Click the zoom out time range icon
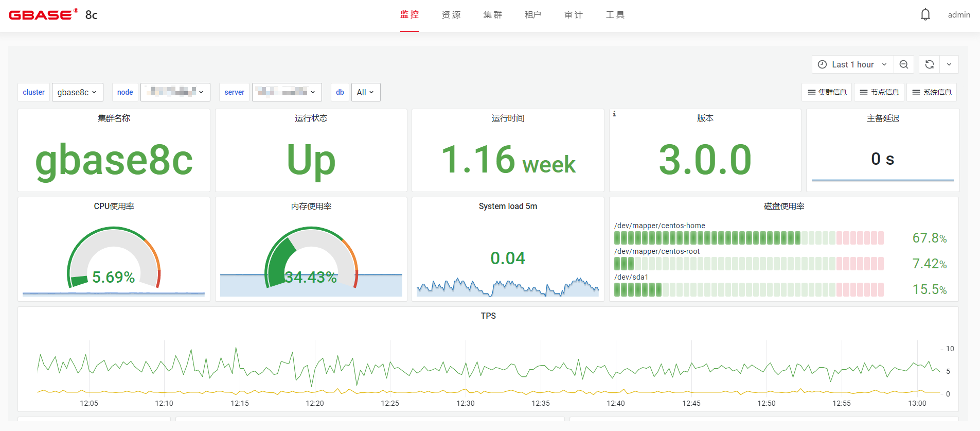Image resolution: width=980 pixels, height=431 pixels. [x=904, y=64]
